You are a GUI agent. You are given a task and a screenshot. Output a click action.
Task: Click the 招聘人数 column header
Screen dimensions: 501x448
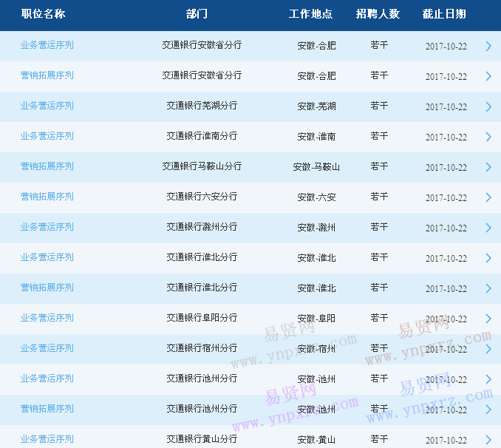coord(378,14)
